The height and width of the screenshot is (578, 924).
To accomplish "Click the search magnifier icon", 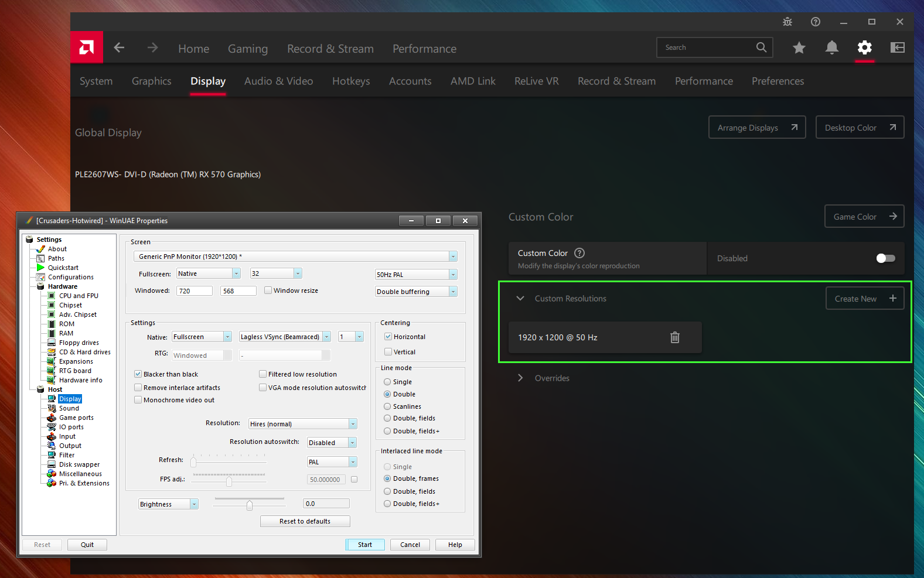I will pyautogui.click(x=761, y=47).
